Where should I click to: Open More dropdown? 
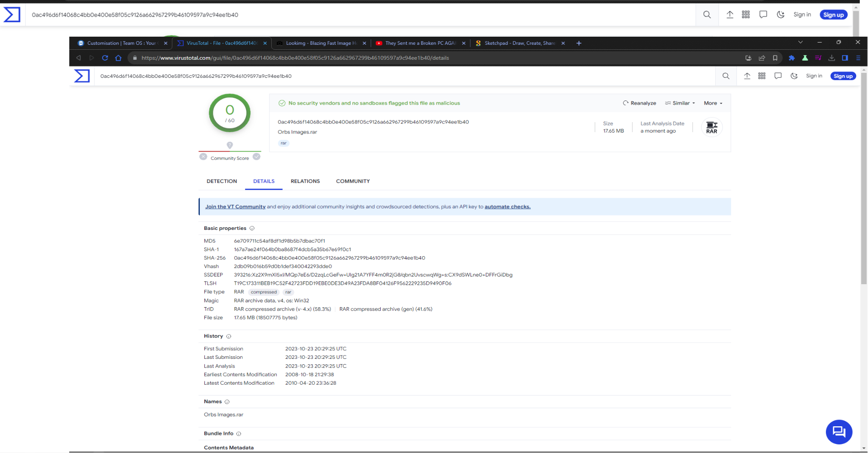pyautogui.click(x=713, y=103)
